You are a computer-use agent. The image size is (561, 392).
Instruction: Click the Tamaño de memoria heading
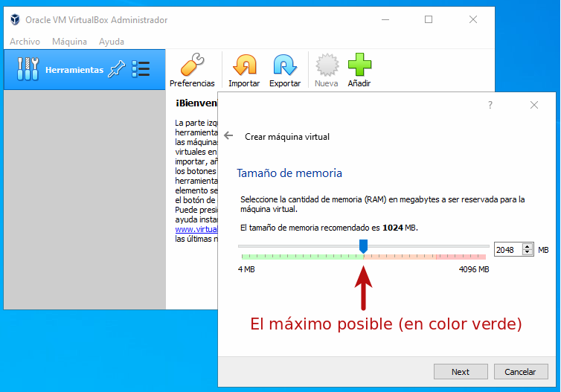pyautogui.click(x=289, y=173)
